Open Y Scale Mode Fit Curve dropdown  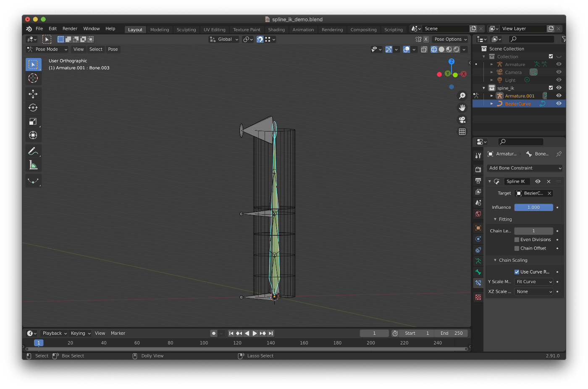point(534,282)
